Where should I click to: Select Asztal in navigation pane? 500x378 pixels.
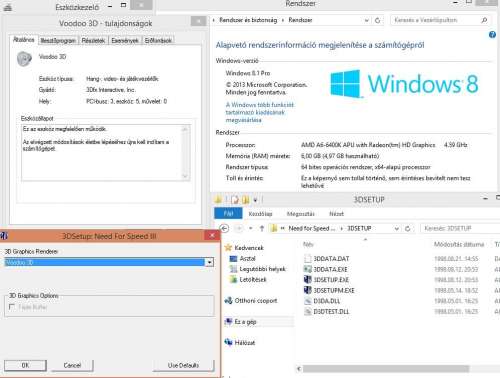[x=248, y=258]
